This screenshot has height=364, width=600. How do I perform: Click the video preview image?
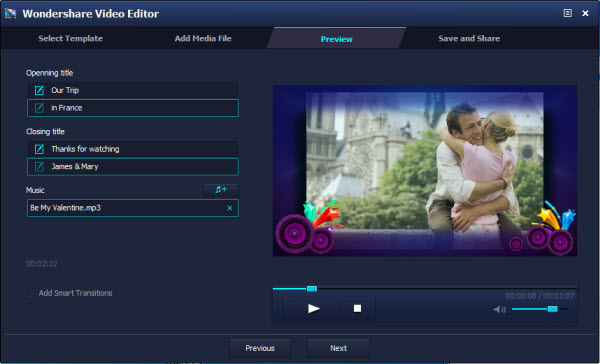(x=425, y=171)
